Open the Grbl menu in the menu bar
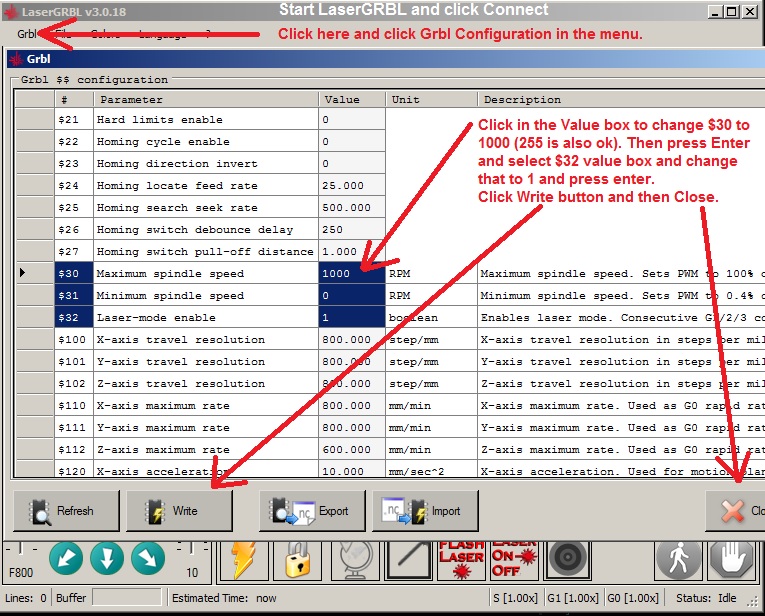This screenshot has width=765, height=616. click(x=26, y=34)
